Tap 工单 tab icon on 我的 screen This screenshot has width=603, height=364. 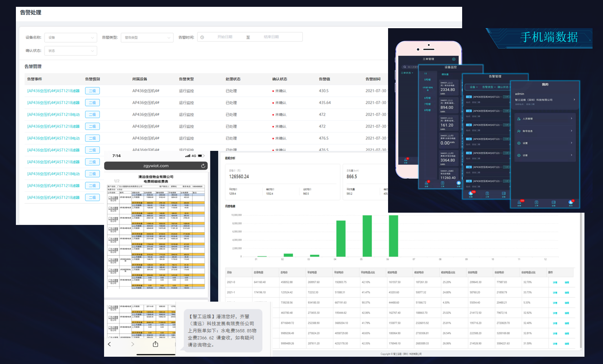pyautogui.click(x=536, y=203)
